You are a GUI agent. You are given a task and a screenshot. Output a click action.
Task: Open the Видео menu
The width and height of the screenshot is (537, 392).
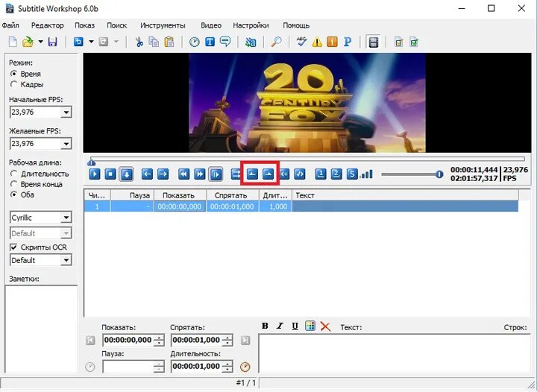(211, 25)
